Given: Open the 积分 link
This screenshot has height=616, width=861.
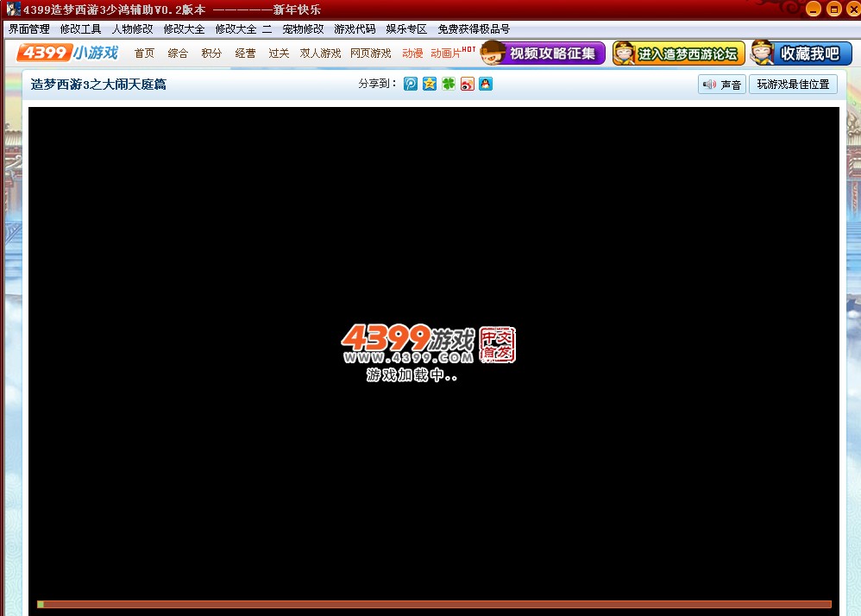Looking at the screenshot, I should (x=211, y=53).
